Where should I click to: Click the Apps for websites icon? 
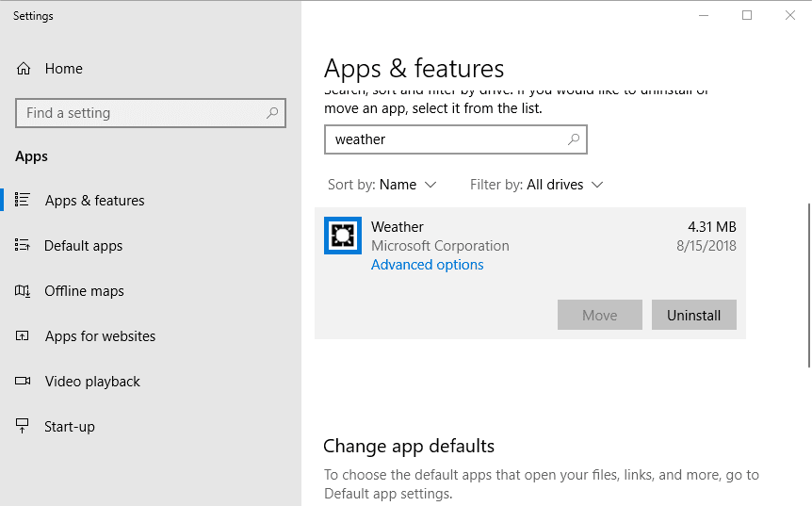click(x=23, y=335)
